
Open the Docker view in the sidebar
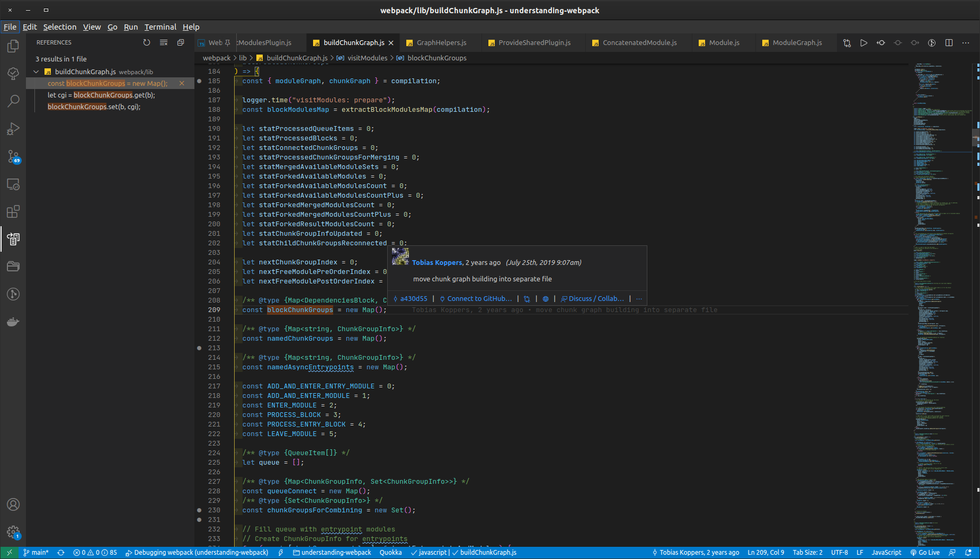pyautogui.click(x=13, y=322)
